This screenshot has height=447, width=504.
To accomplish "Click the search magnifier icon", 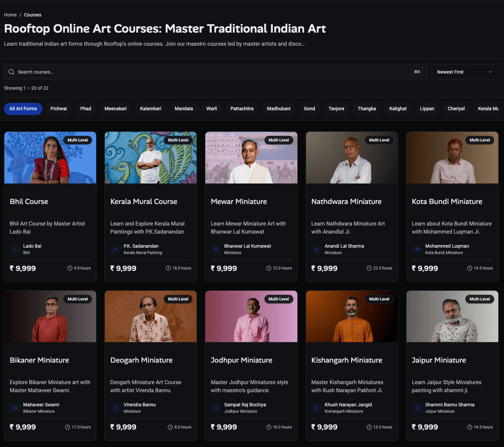I will 11,72.
